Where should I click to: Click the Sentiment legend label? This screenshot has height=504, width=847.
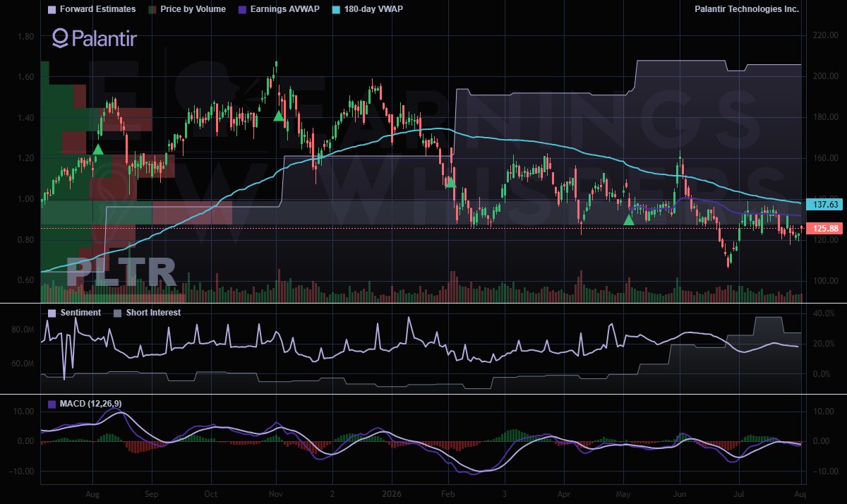coord(80,313)
